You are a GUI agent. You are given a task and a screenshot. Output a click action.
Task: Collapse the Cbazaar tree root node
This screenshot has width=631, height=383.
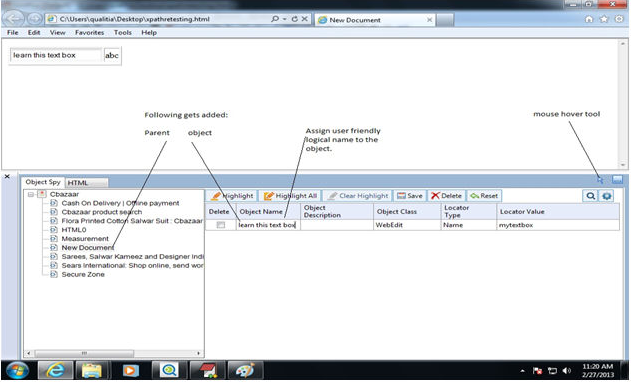click(31, 194)
